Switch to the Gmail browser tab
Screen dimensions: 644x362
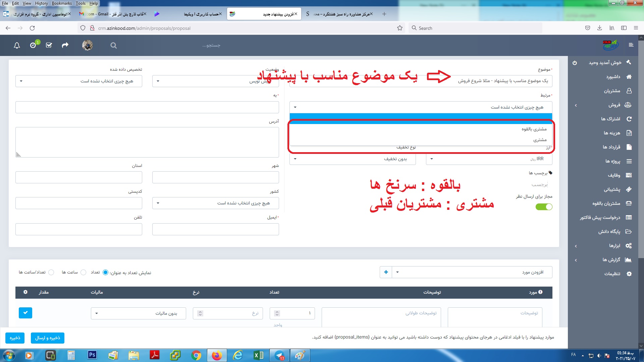(112, 14)
